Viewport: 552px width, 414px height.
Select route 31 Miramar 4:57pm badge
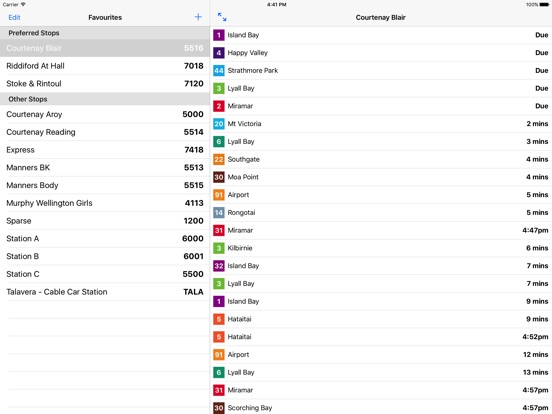tap(219, 390)
